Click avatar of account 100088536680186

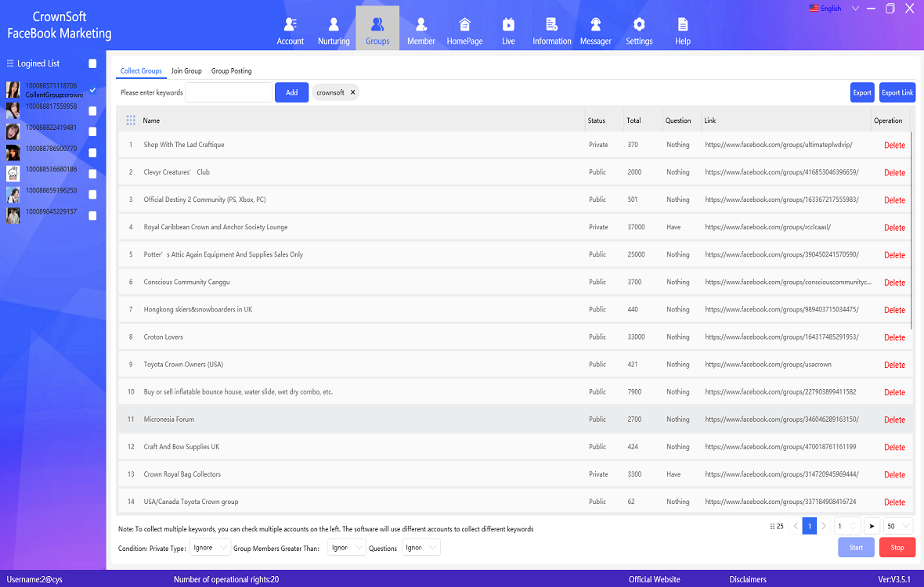13,174
